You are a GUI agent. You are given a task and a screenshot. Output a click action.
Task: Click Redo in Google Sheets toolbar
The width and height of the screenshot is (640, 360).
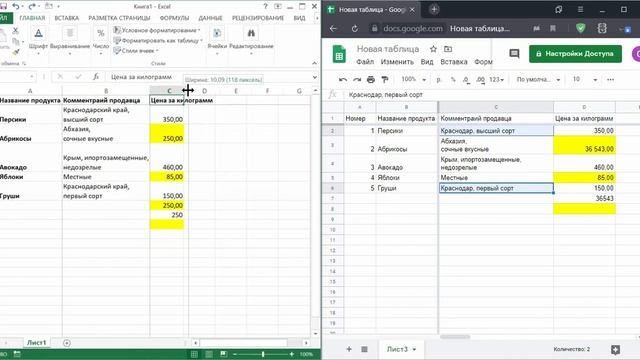point(357,80)
